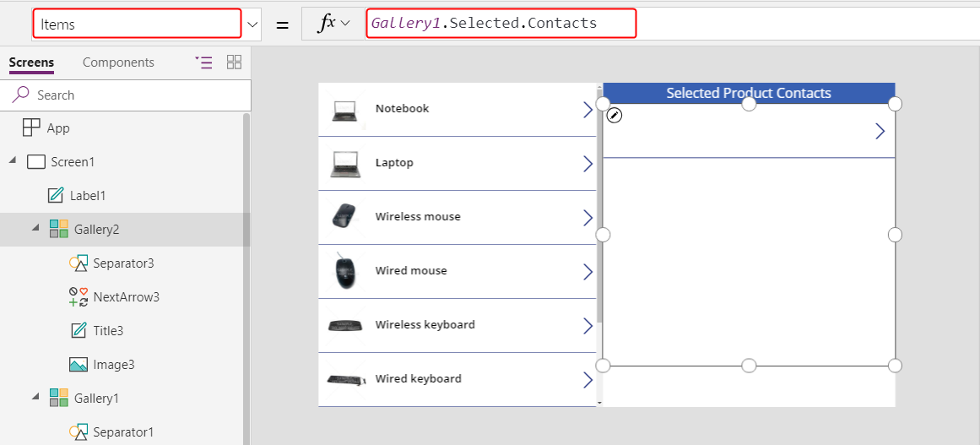Viewport: 980px width, 445px height.
Task: Switch to the Screens tab
Action: tap(31, 62)
